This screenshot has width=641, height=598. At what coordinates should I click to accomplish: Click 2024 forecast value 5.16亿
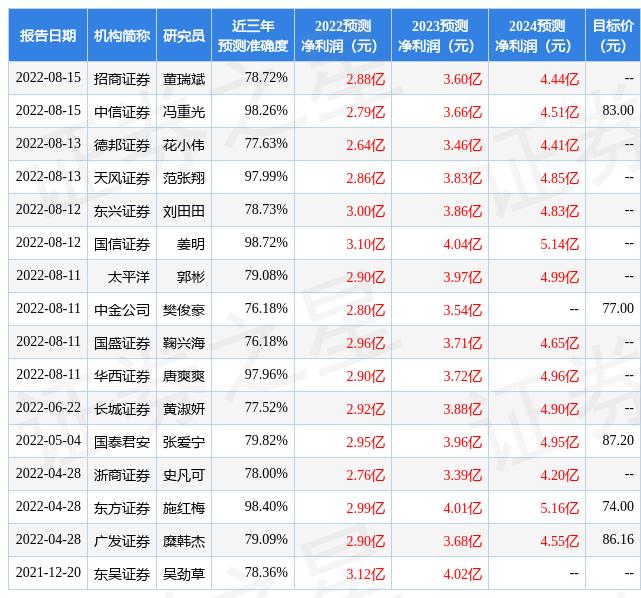[560, 508]
